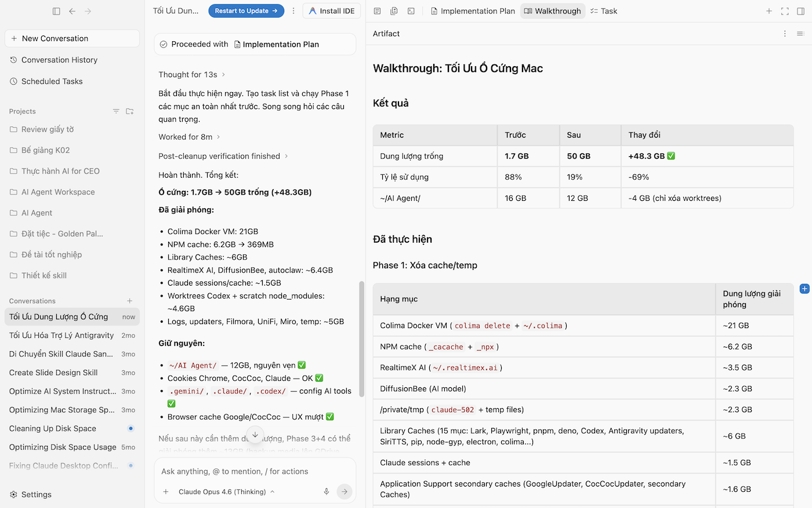Screen dimensions: 812x508
Task: Open the Claude Opus 4.6 (Thinking) model selector
Action: (226, 492)
